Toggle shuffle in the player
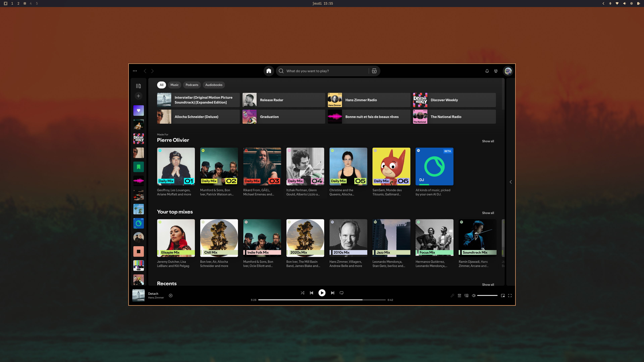This screenshot has height=362, width=644. (x=303, y=293)
